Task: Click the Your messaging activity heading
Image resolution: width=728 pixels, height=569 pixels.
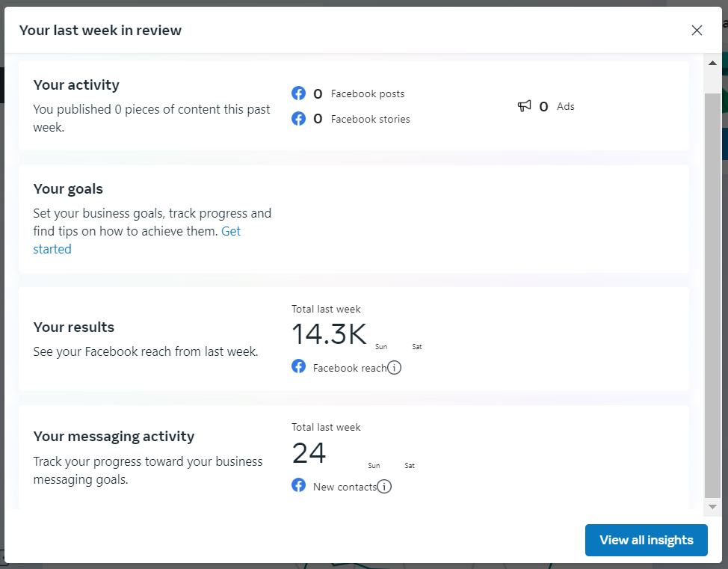Action: (x=114, y=437)
